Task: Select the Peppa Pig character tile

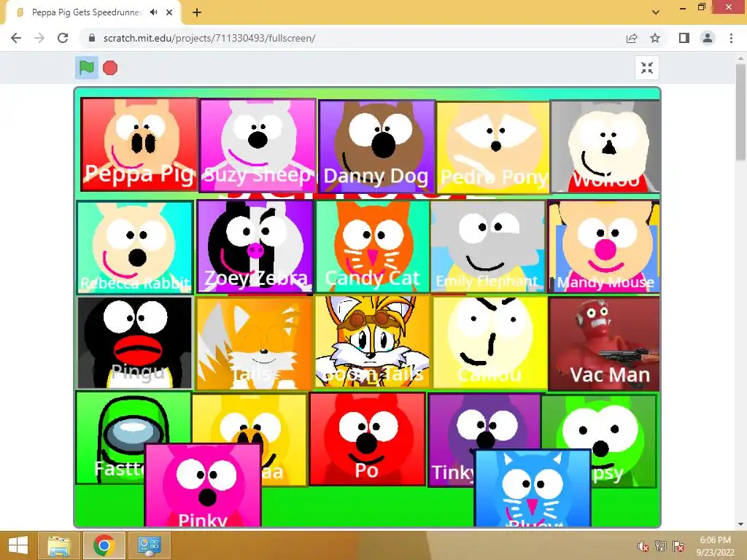Action: coord(139,144)
